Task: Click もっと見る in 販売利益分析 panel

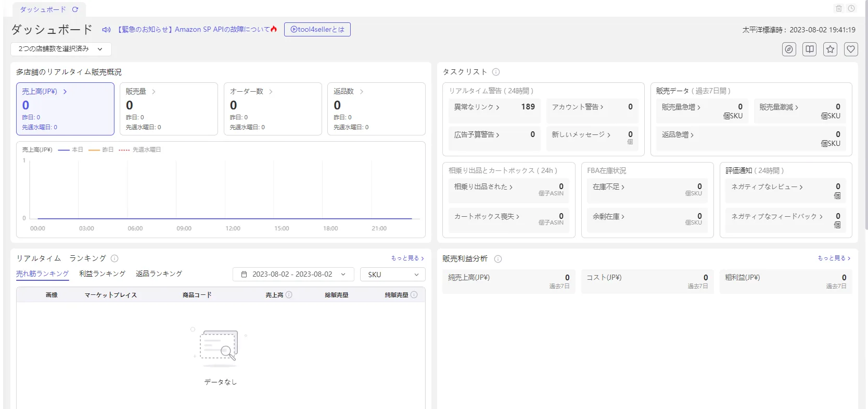Action: 834,258
